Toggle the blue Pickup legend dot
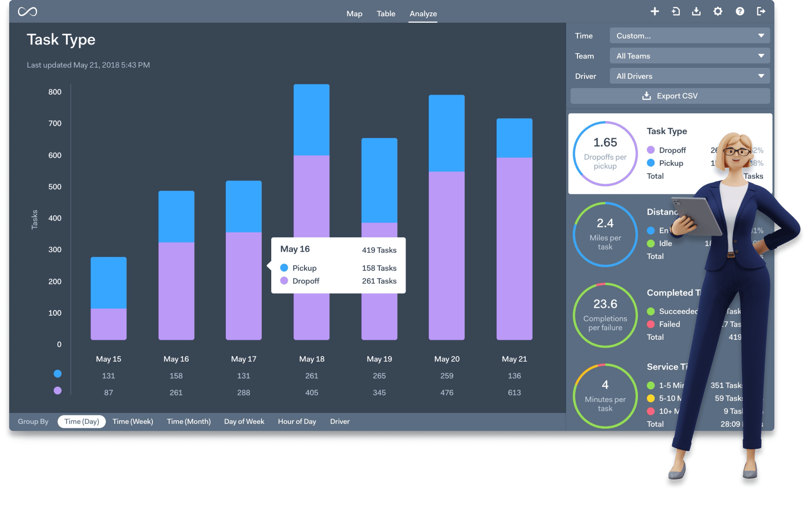This screenshot has height=507, width=812. coord(58,374)
